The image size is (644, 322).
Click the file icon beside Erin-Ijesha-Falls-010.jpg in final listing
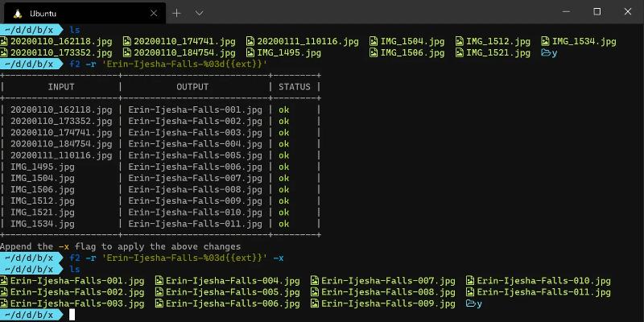click(470, 281)
